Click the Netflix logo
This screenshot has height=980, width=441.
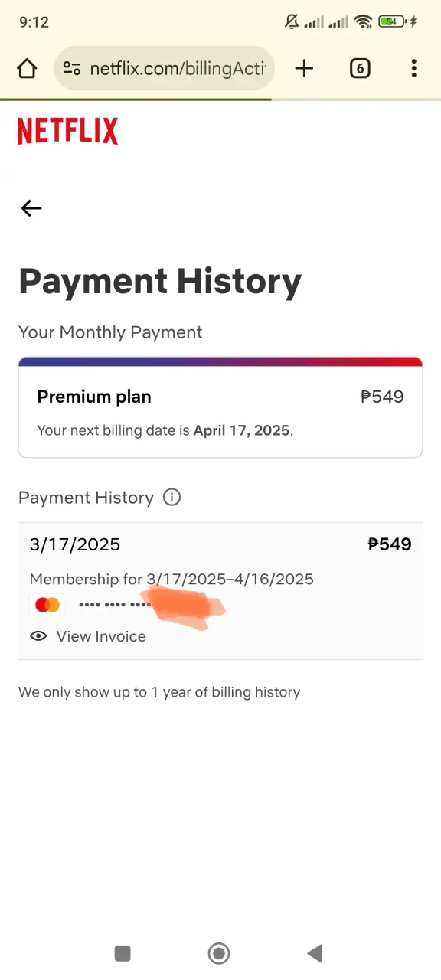[68, 131]
